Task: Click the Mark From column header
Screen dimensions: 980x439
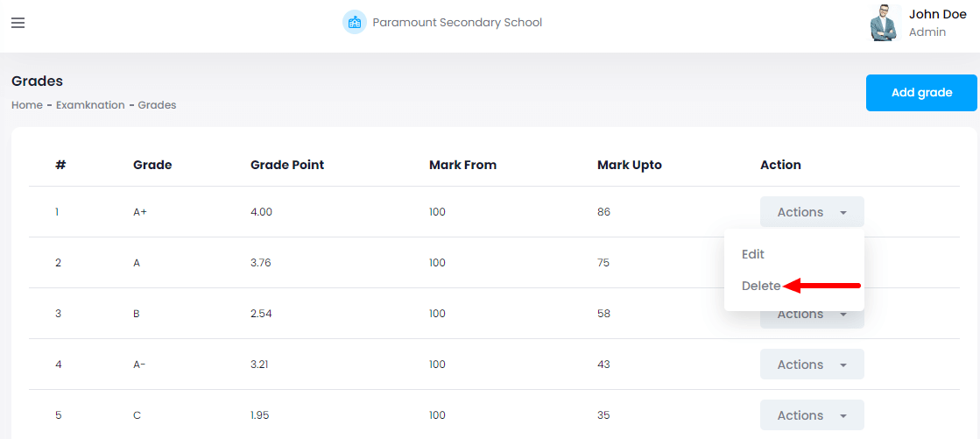Action: [x=462, y=165]
